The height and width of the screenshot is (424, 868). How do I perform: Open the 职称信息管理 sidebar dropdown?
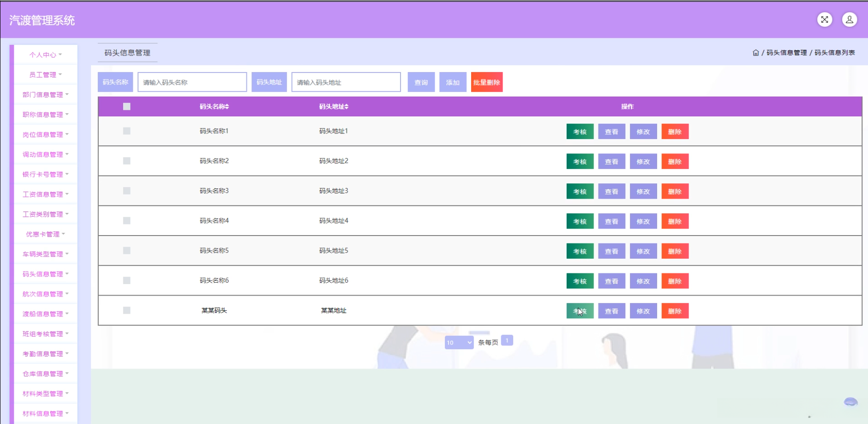[x=46, y=115]
